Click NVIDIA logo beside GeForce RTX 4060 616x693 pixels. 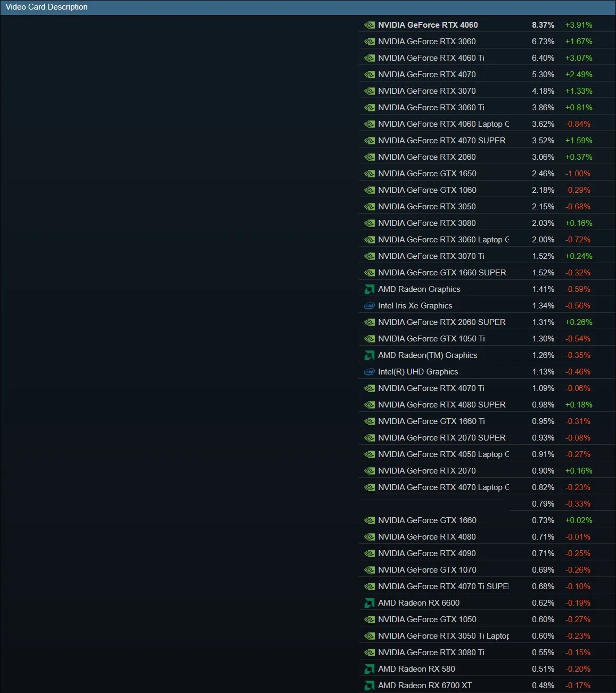click(x=369, y=25)
